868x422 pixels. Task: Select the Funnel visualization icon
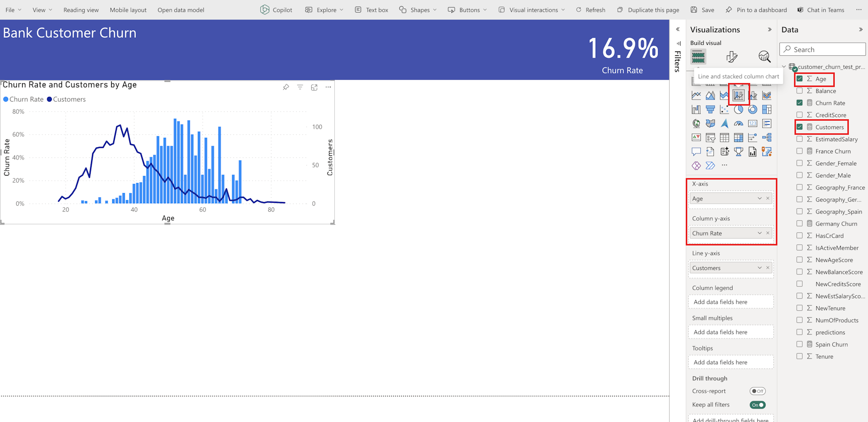(x=710, y=109)
